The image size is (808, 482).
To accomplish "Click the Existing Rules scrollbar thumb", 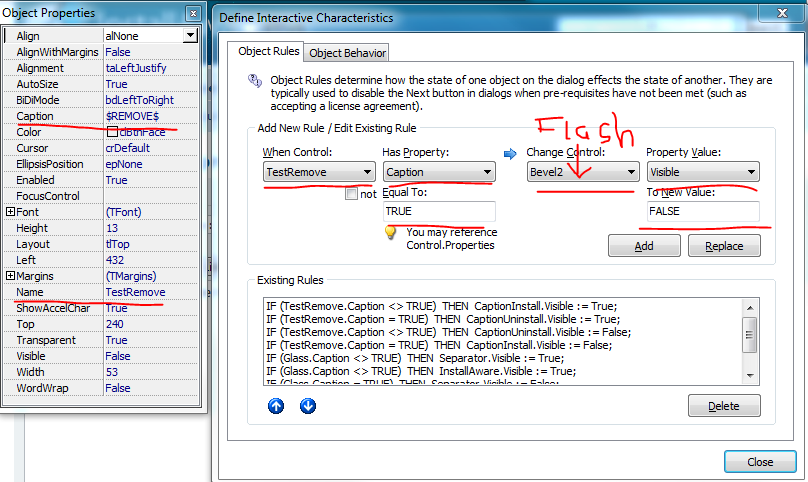I will (750, 335).
